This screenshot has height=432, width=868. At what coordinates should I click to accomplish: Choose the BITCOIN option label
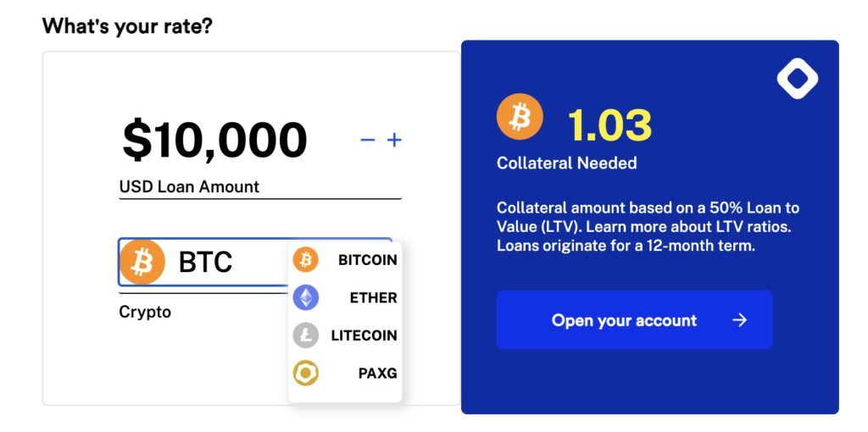[367, 260]
